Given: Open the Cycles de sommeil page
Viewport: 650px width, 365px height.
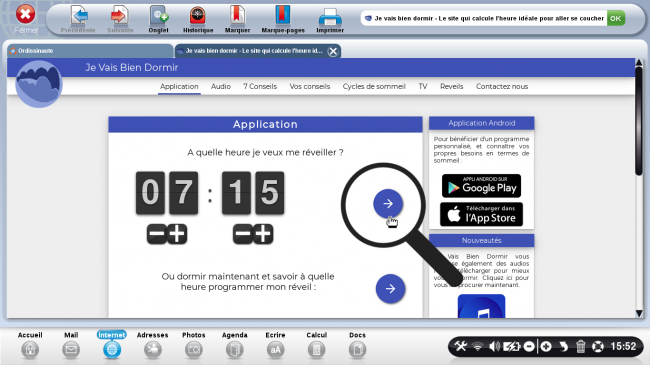Looking at the screenshot, I should coord(374,86).
